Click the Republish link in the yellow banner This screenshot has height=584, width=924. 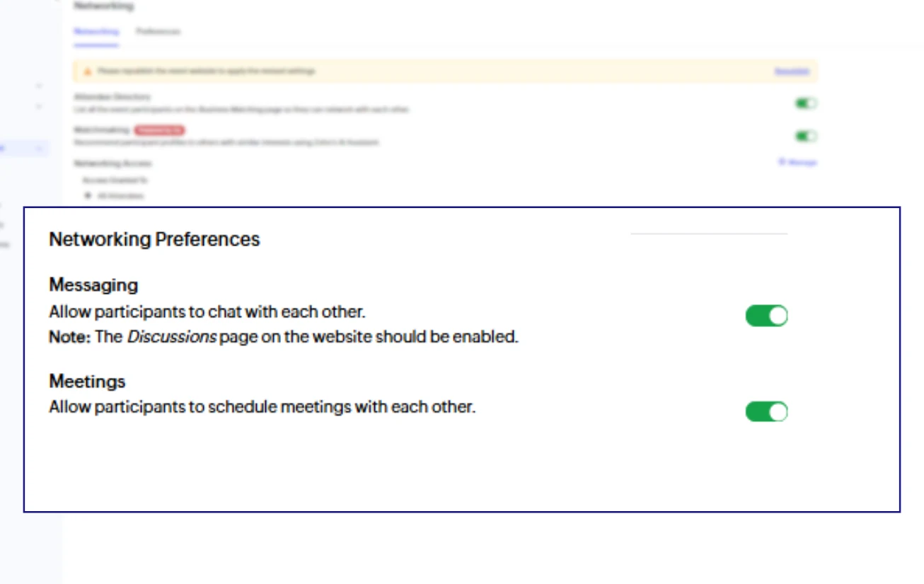click(791, 71)
